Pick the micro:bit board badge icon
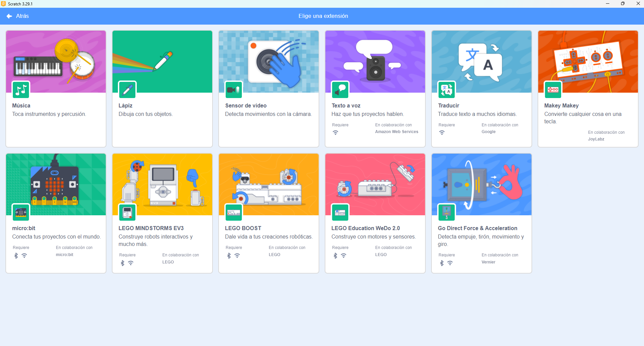Viewport: 644px width, 346px height. click(21, 212)
